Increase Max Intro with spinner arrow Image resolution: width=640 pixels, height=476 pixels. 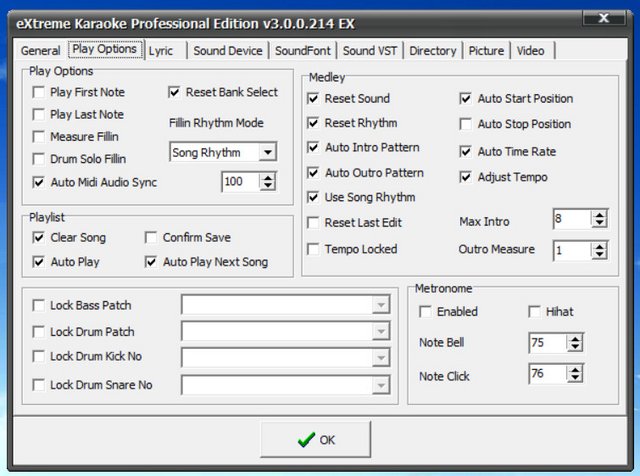tap(599, 215)
